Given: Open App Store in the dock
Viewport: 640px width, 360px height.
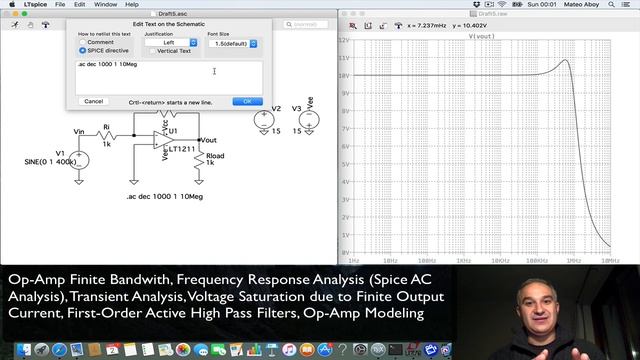Looking at the screenshot, I should 325,350.
